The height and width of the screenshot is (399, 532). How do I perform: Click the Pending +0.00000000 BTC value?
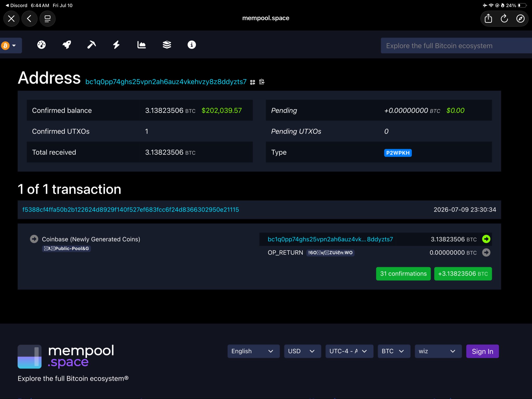click(x=412, y=111)
